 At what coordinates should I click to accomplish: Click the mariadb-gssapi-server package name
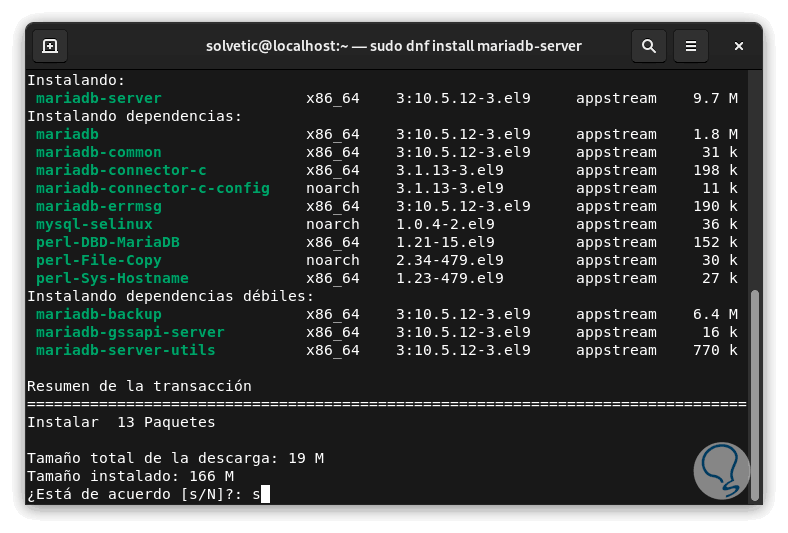(130, 332)
